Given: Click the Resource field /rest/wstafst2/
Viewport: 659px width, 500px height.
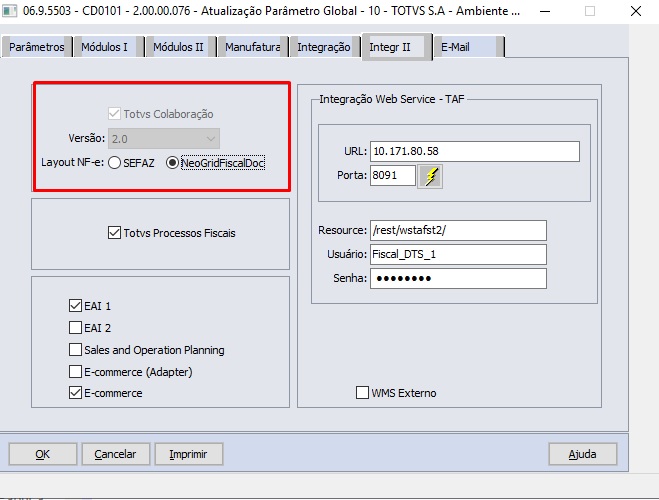Looking at the screenshot, I should point(459,230).
